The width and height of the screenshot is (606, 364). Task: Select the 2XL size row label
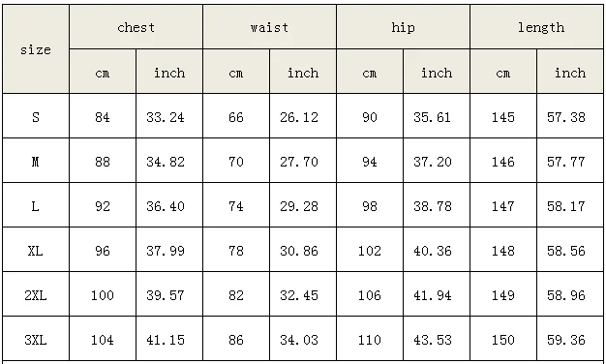pyautogui.click(x=36, y=294)
